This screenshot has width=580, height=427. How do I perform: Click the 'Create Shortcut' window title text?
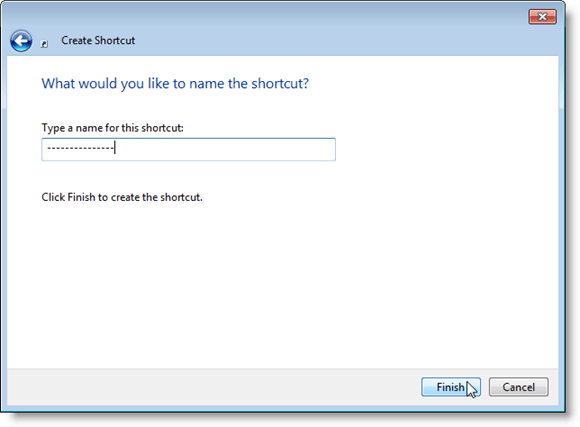[98, 40]
